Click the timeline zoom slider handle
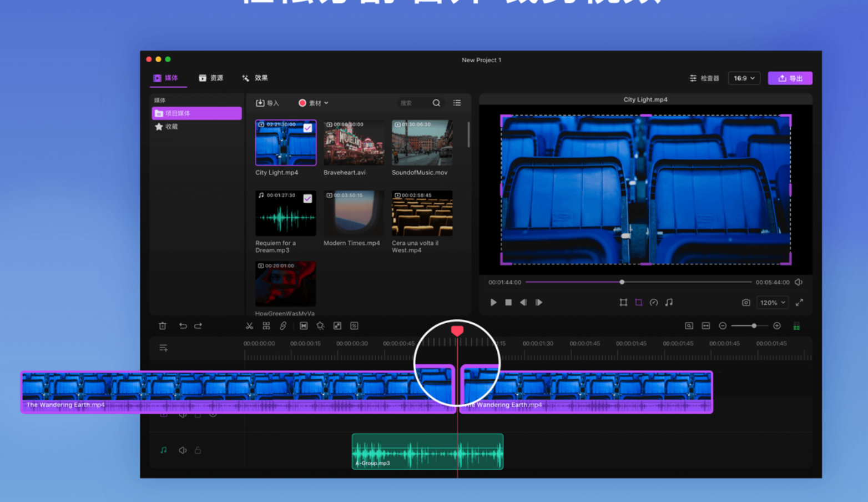Image resolution: width=868 pixels, height=502 pixels. pyautogui.click(x=754, y=326)
